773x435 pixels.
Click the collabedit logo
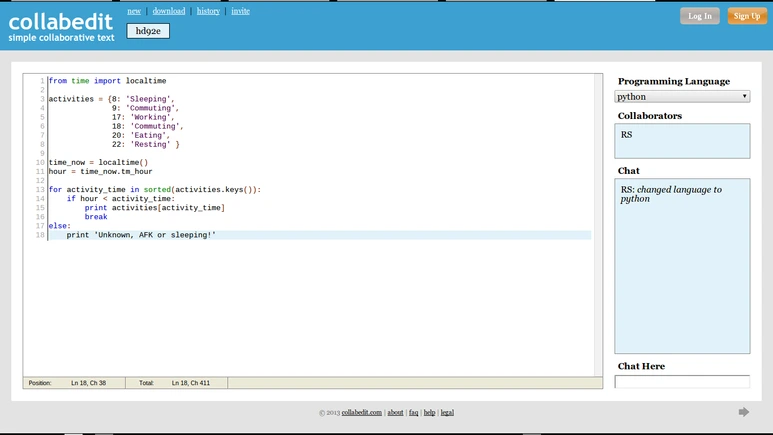(x=61, y=27)
